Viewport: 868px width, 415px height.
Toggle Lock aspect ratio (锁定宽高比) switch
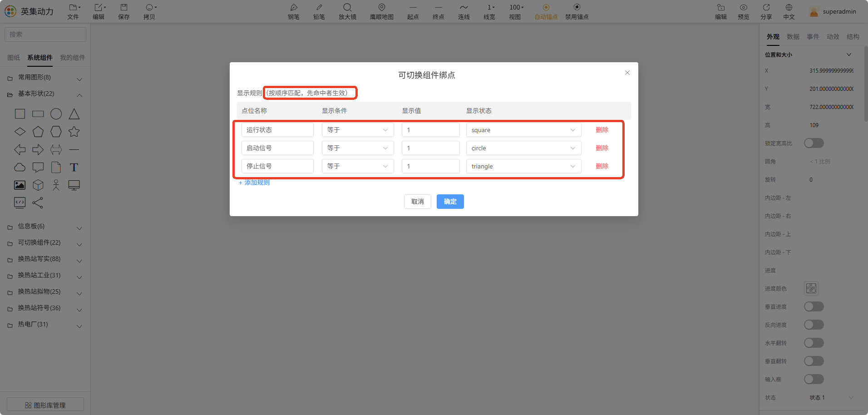coord(814,143)
